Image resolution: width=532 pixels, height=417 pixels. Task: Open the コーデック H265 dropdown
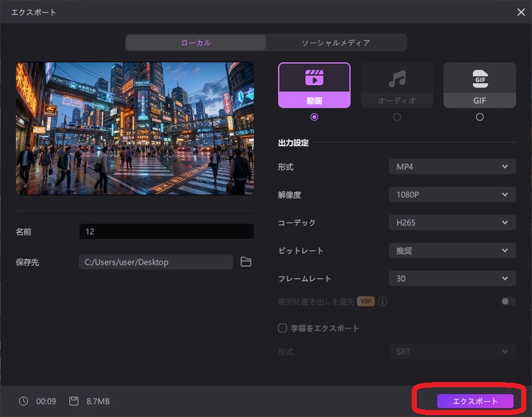[x=452, y=223]
